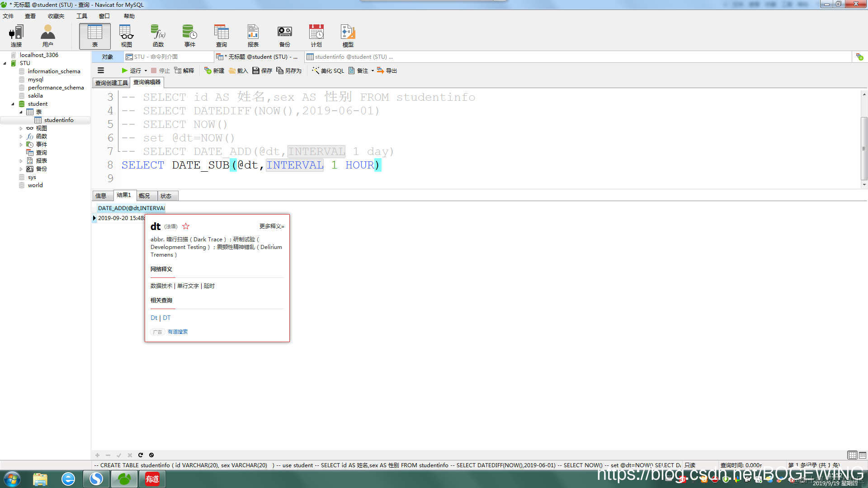Select the 函数 function toolbar icon

tap(158, 36)
